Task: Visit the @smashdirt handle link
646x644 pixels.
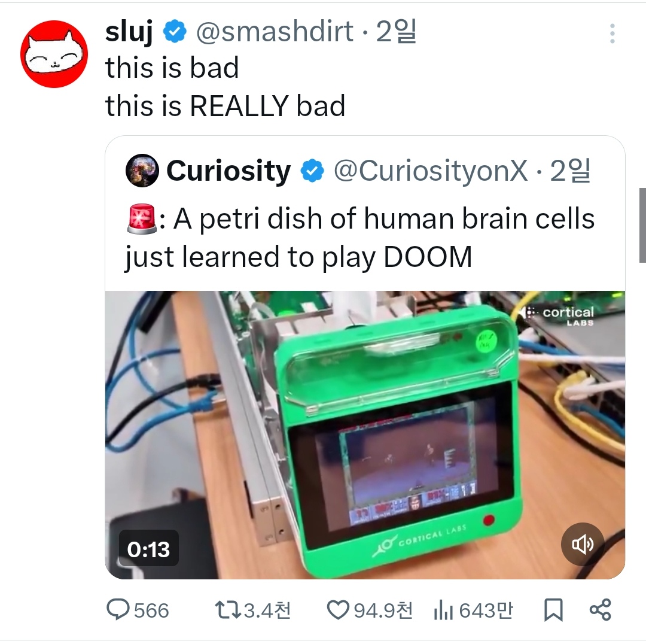Action: coord(275,31)
